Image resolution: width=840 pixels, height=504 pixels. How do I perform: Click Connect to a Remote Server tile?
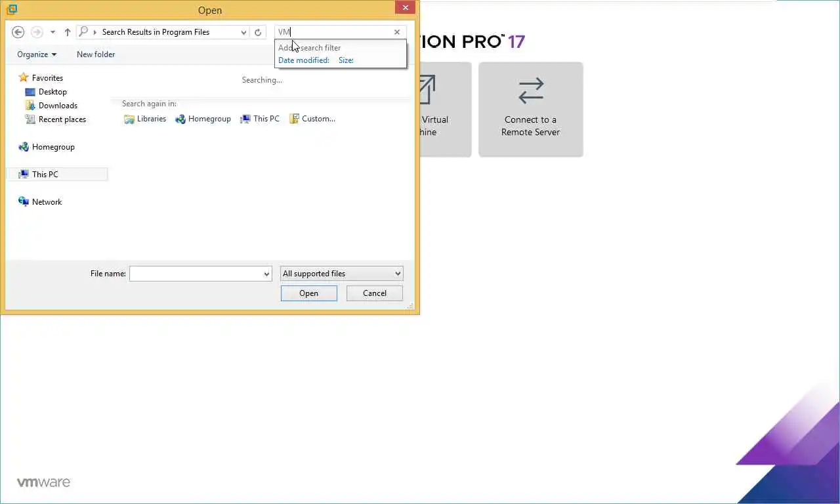tap(530, 110)
